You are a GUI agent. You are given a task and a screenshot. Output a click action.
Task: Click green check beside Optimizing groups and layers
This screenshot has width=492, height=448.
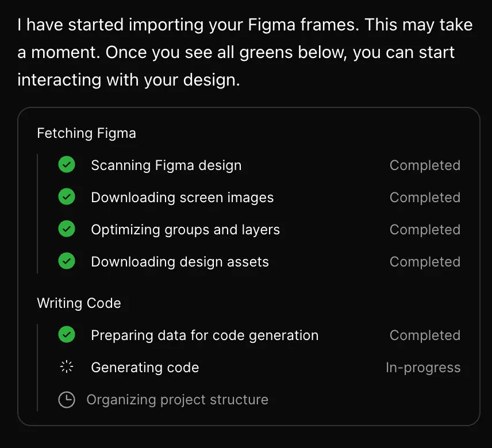[x=67, y=229]
